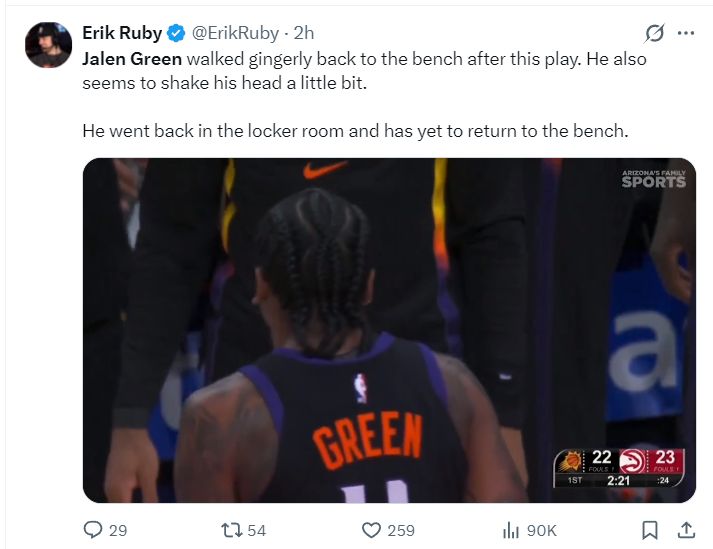Open the three-dot more options menu
The width and height of the screenshot is (713, 549).
pyautogui.click(x=686, y=33)
